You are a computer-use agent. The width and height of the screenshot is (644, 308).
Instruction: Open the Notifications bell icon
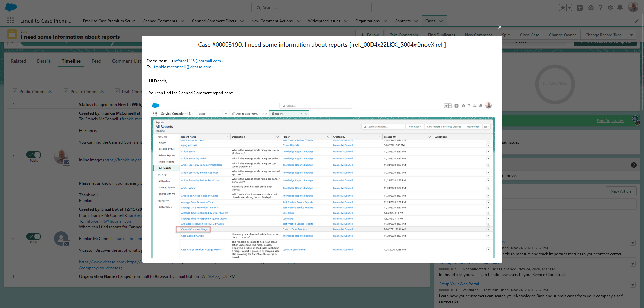[x=620, y=8]
